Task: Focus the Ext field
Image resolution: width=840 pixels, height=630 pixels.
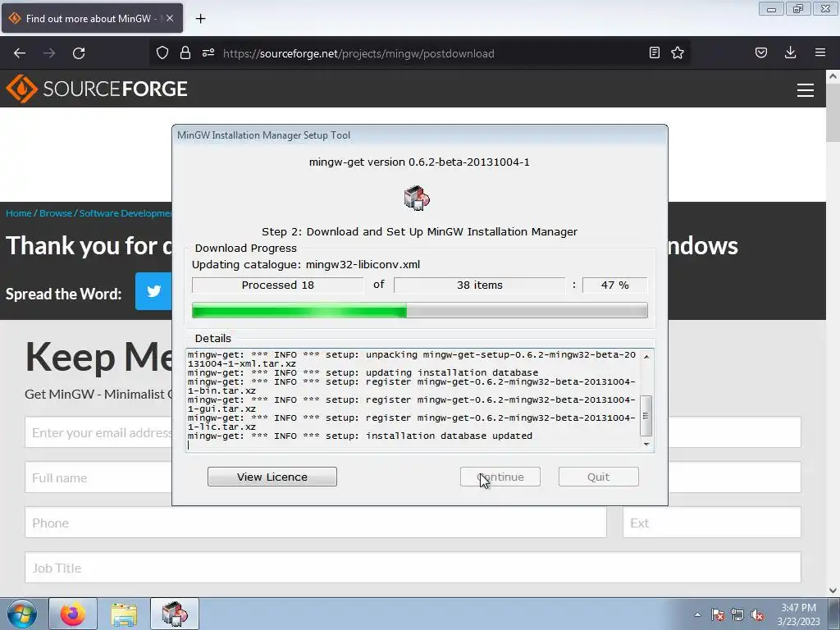Action: pos(711,523)
